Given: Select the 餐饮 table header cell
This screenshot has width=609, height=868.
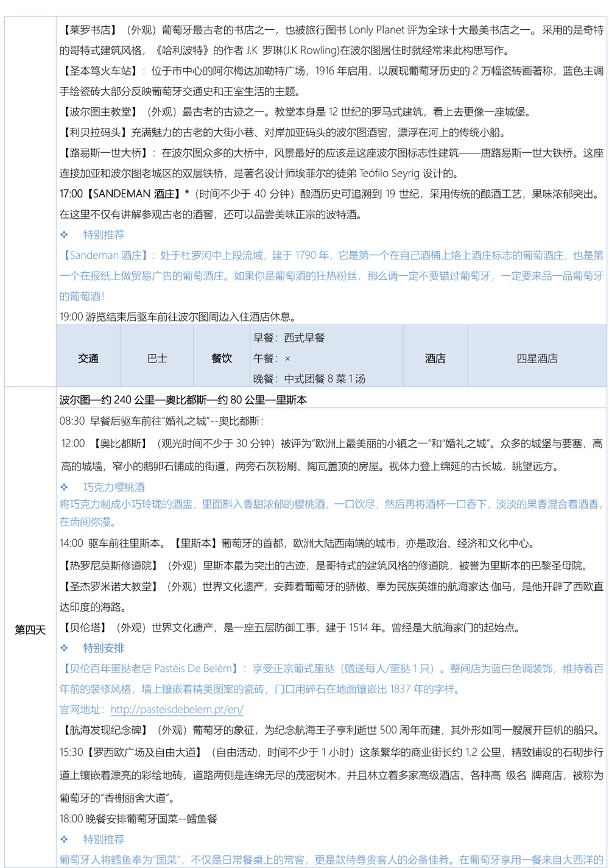Looking at the screenshot, I should click(222, 359).
